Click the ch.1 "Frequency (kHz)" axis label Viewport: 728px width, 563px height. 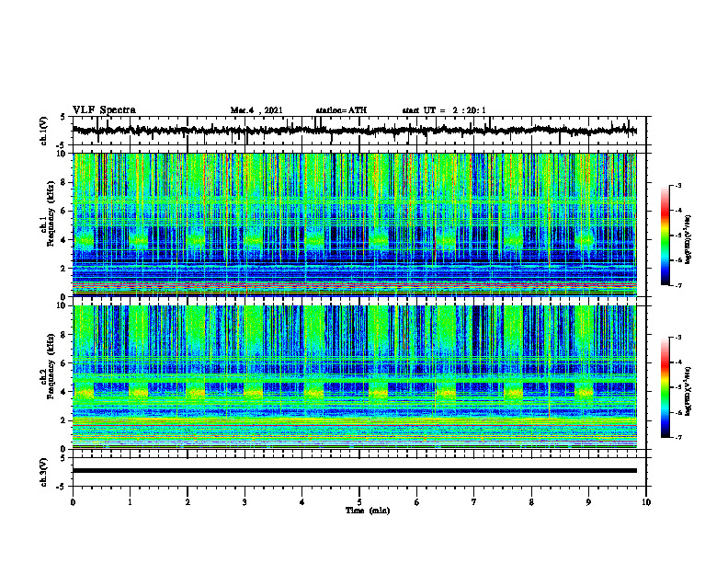tap(51, 213)
